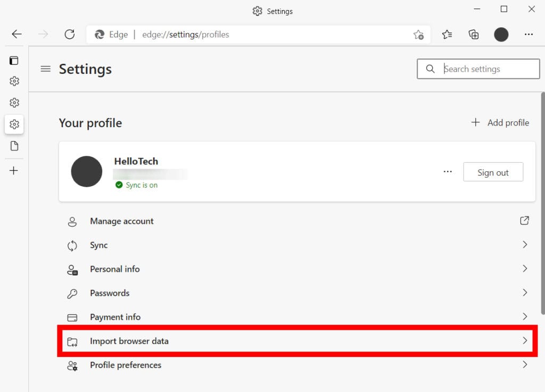Click the Personal info person-card icon
Screen dimensions: 545x392
[72, 270]
